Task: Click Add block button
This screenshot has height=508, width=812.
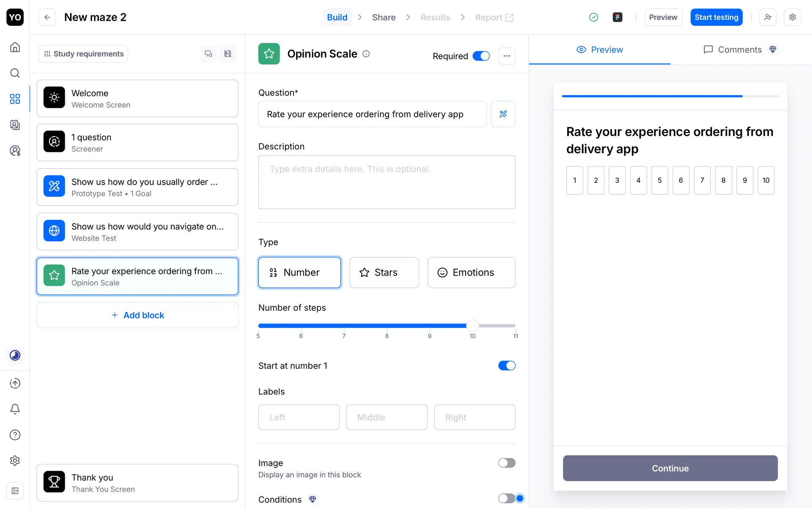Action: point(137,315)
